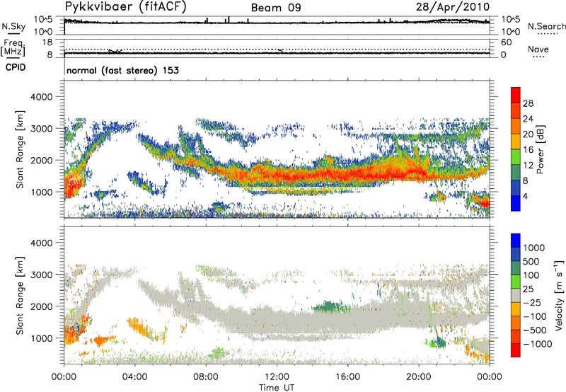Click the teal-green 8–12 dB Power colorbar segment

point(516,172)
